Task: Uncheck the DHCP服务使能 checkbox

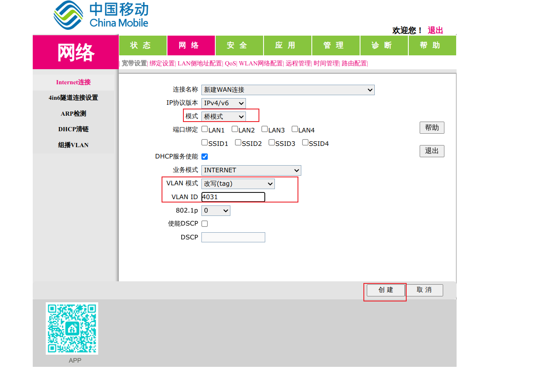Action: 205,157
